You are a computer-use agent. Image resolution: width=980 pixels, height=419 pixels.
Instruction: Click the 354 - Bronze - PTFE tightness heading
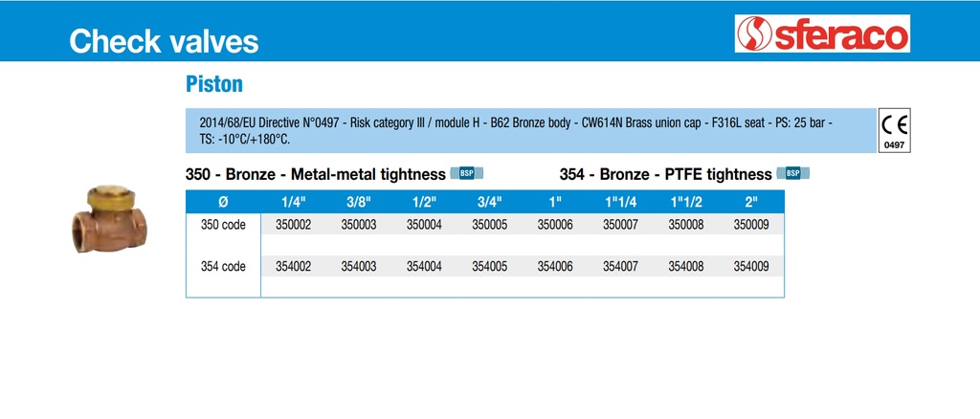pyautogui.click(x=665, y=174)
